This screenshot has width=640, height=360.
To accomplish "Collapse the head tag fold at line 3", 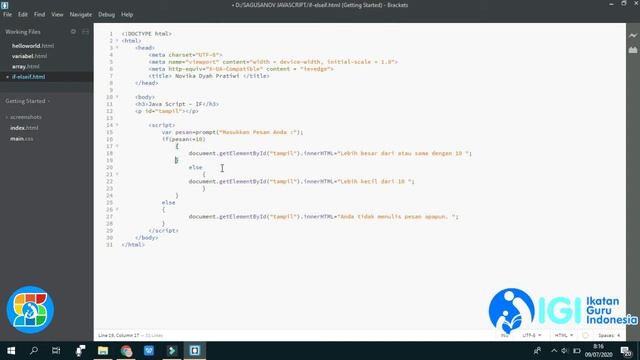I will [117, 48].
